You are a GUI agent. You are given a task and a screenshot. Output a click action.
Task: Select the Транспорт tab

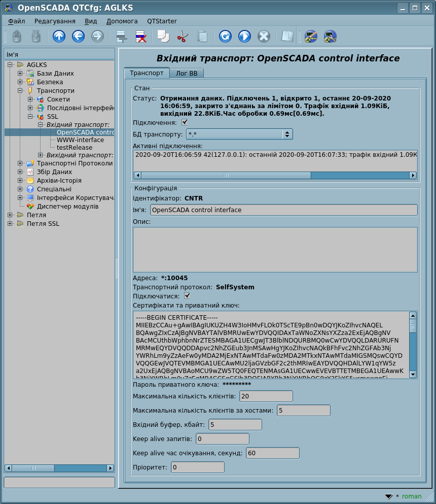(147, 73)
